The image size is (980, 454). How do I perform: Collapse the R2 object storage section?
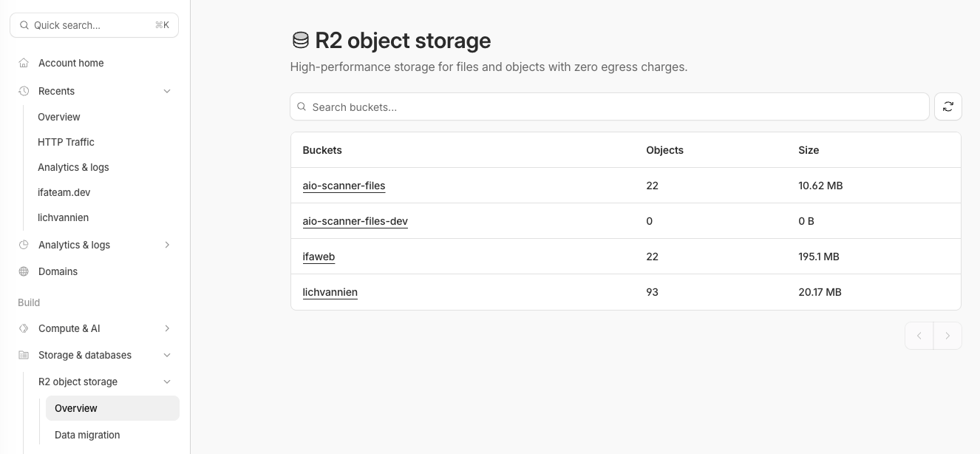pos(167,382)
